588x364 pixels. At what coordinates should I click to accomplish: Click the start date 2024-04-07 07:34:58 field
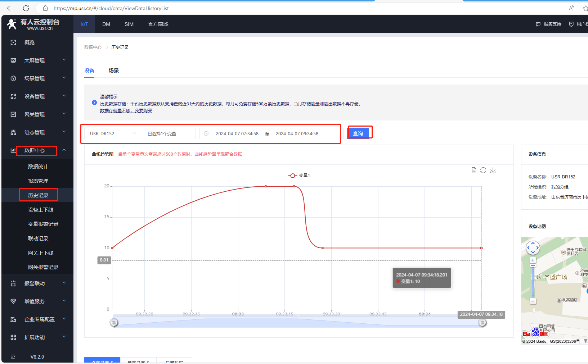(237, 133)
